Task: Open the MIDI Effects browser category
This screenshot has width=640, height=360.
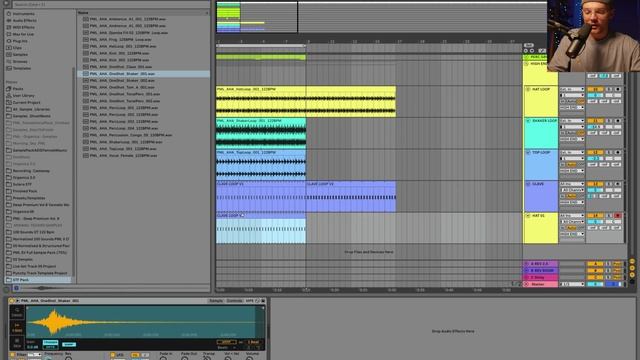Action: click(x=23, y=27)
